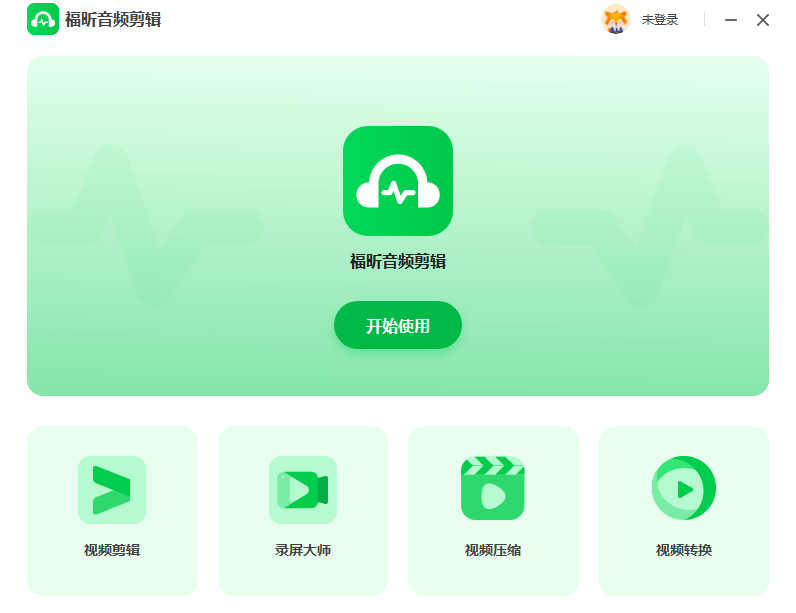Click the 开始使用 start button
Image resolution: width=796 pixels, height=613 pixels.
click(397, 325)
